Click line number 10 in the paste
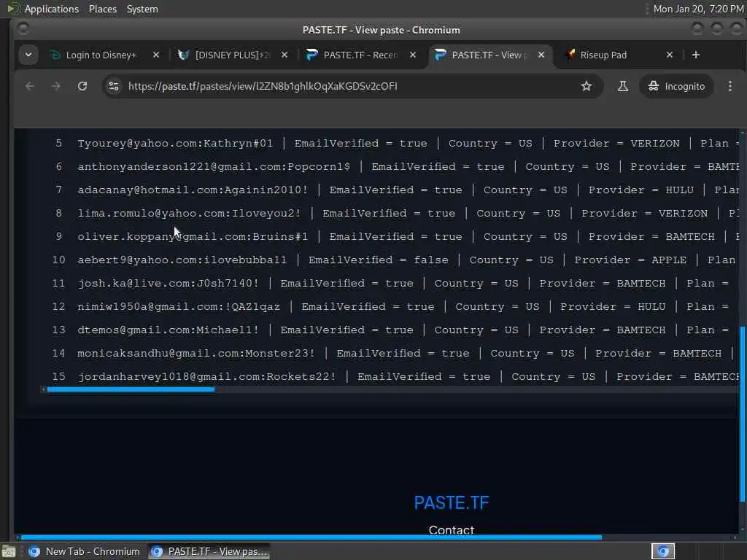Viewport: 747px width, 560px height. [x=58, y=260]
